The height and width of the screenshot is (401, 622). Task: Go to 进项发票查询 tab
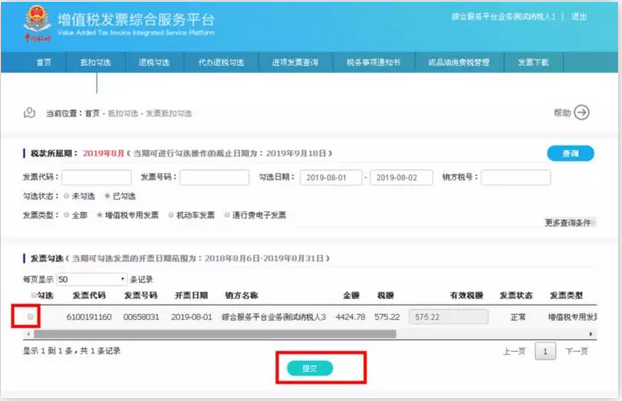point(295,63)
